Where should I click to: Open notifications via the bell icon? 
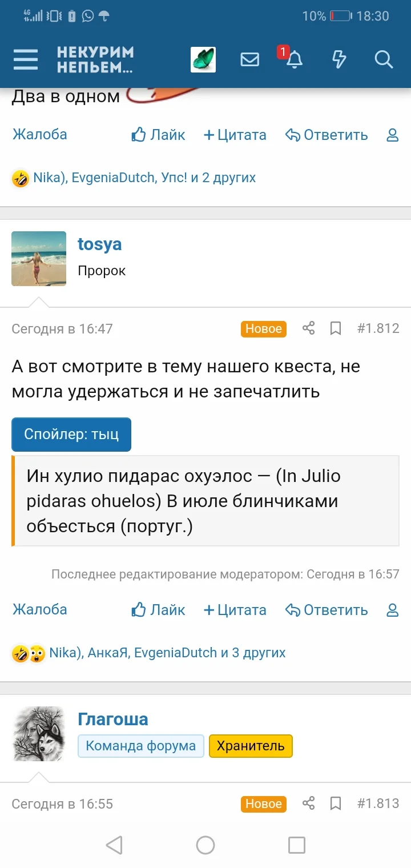pyautogui.click(x=295, y=59)
